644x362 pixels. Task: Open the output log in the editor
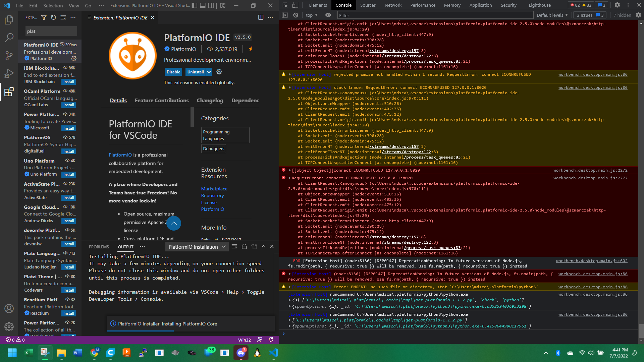[254, 247]
